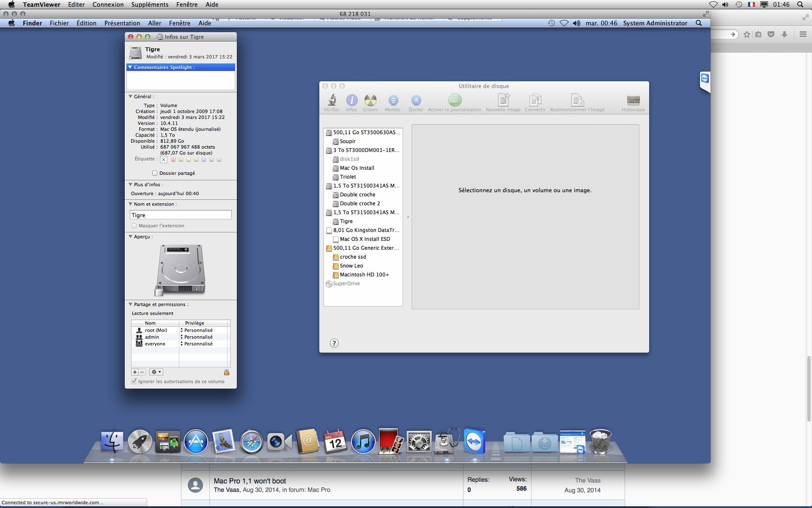Launch the App Store from the Dock
The width and height of the screenshot is (812, 508).
point(196,442)
